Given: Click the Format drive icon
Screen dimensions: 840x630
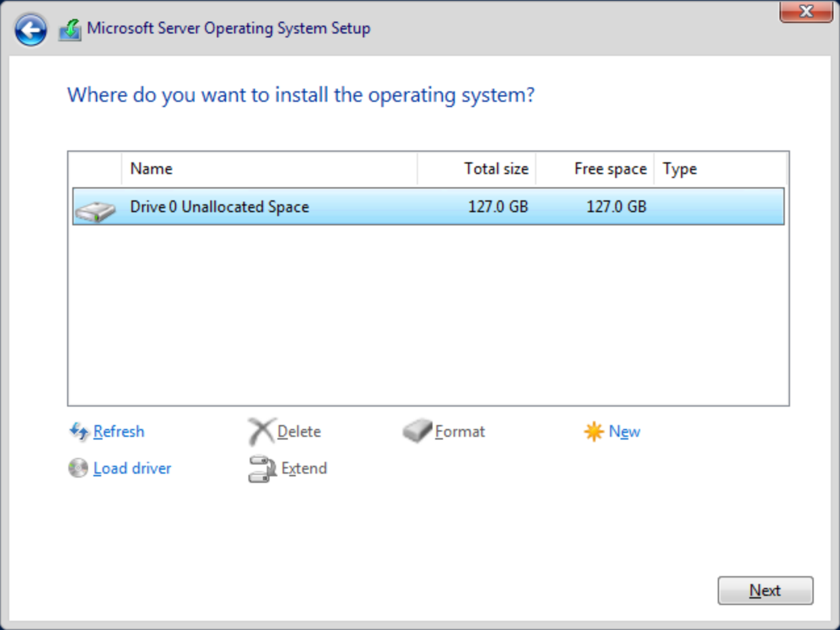Looking at the screenshot, I should [x=417, y=430].
